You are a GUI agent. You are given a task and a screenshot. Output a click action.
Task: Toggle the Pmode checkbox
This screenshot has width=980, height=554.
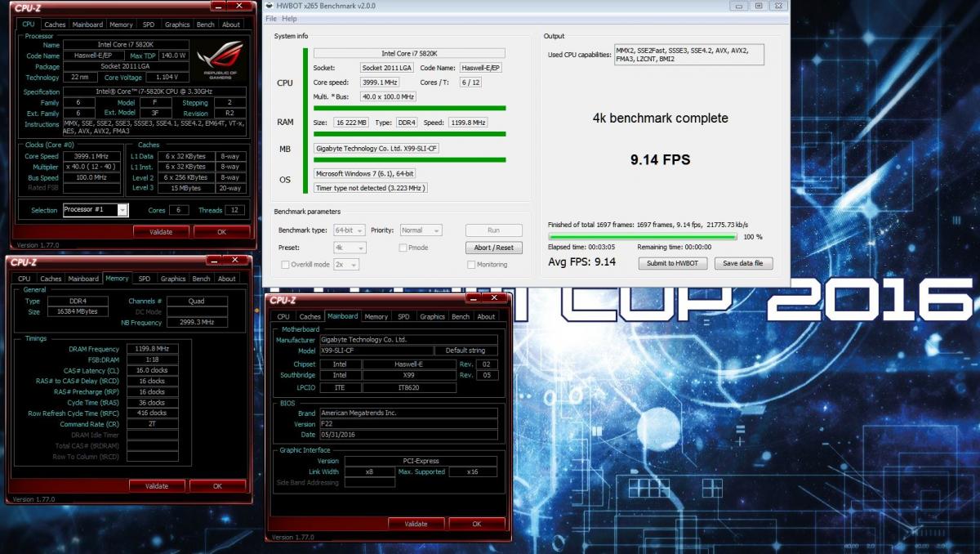pyautogui.click(x=403, y=248)
